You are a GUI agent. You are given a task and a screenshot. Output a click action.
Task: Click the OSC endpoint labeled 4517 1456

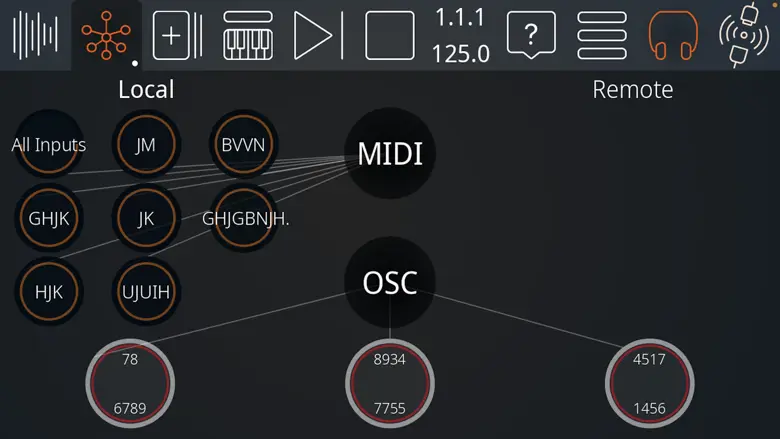pos(650,383)
